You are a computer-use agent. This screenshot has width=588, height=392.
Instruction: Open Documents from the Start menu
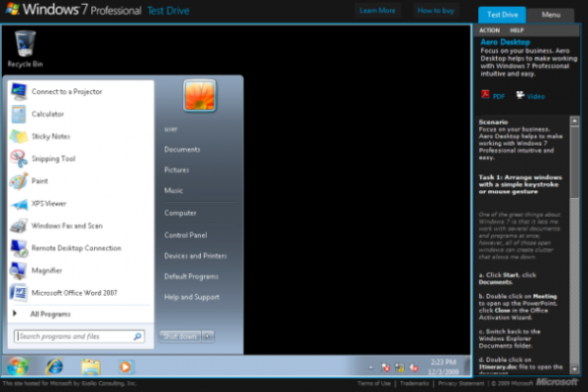point(182,149)
